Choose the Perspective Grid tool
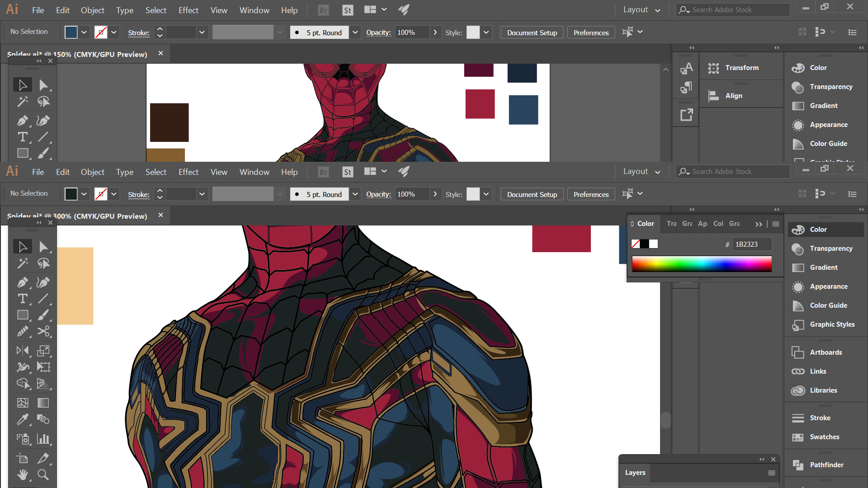Image resolution: width=868 pixels, height=488 pixels. [x=43, y=383]
